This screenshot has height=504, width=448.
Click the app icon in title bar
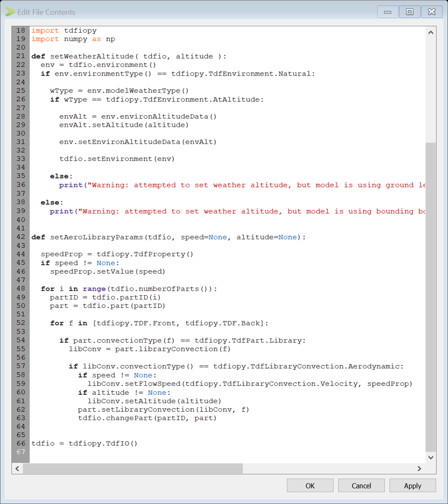click(x=10, y=12)
